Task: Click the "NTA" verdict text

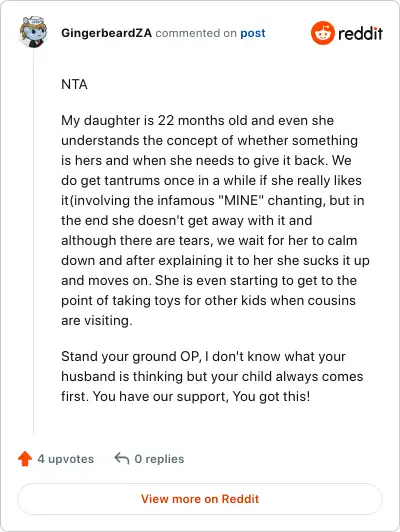Action: coord(74,84)
